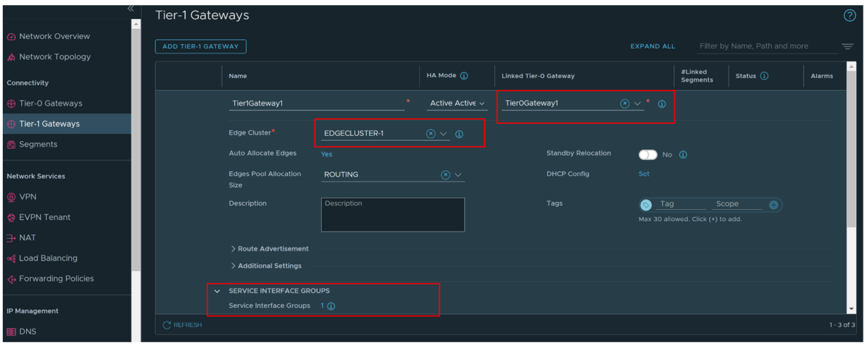Clear the linked Tier-0 gateway selection
Viewport: 868px width, 347px height.
624,103
